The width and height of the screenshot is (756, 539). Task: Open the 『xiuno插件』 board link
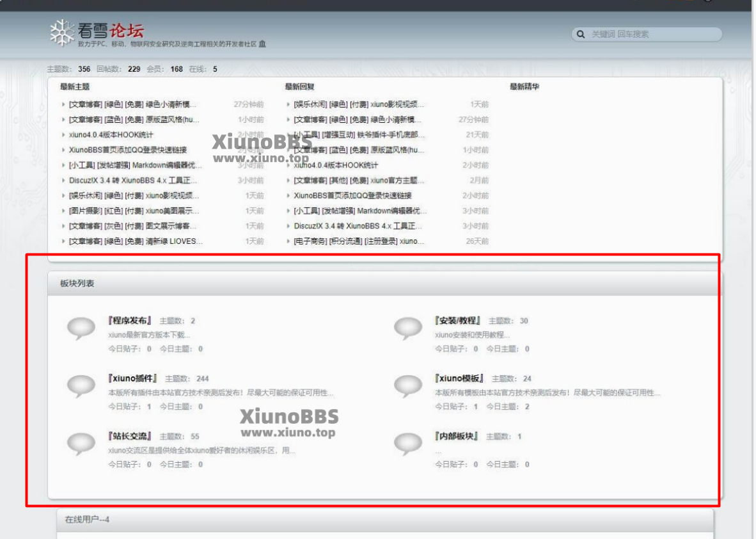point(132,378)
